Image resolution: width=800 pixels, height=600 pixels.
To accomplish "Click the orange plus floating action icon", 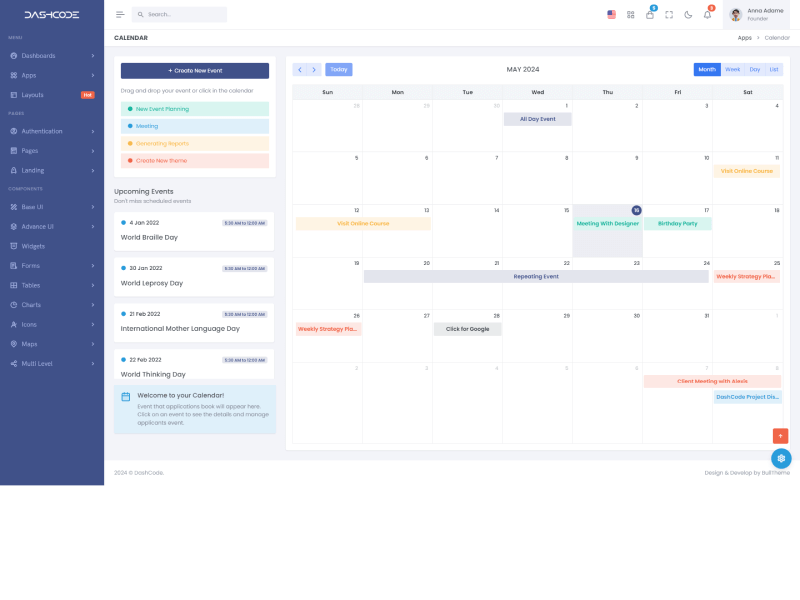I will pos(780,436).
